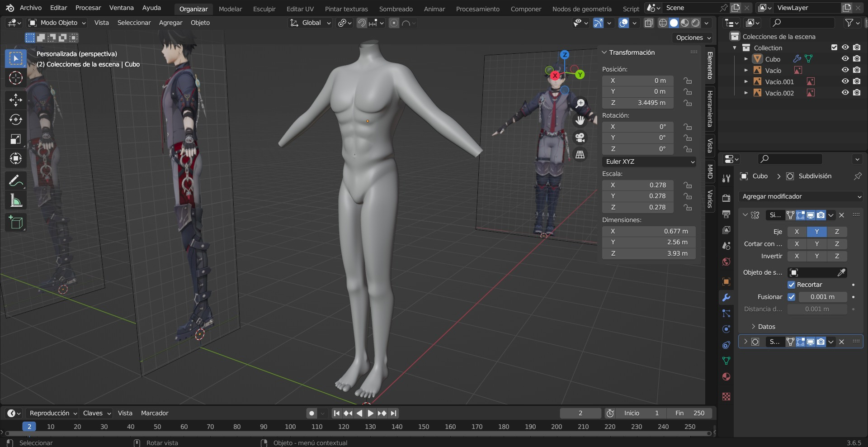This screenshot has width=868, height=447.
Task: Click the Fusionar distance 0.001 m field
Action: (822, 297)
